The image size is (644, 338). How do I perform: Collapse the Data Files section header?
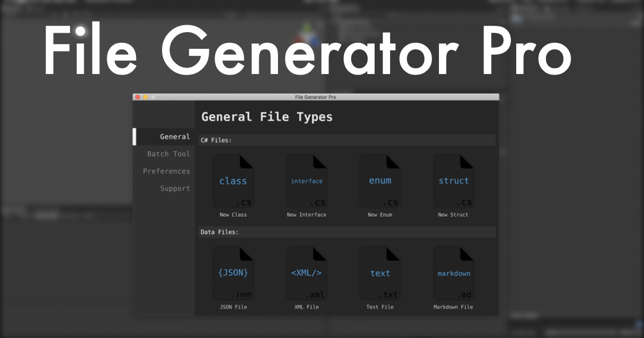click(x=346, y=232)
